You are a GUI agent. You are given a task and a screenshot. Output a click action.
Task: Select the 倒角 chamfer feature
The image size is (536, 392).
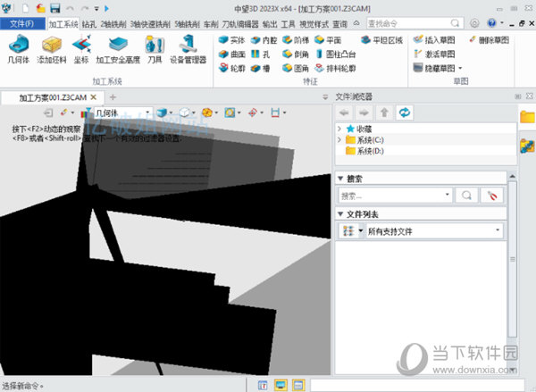tap(296, 54)
